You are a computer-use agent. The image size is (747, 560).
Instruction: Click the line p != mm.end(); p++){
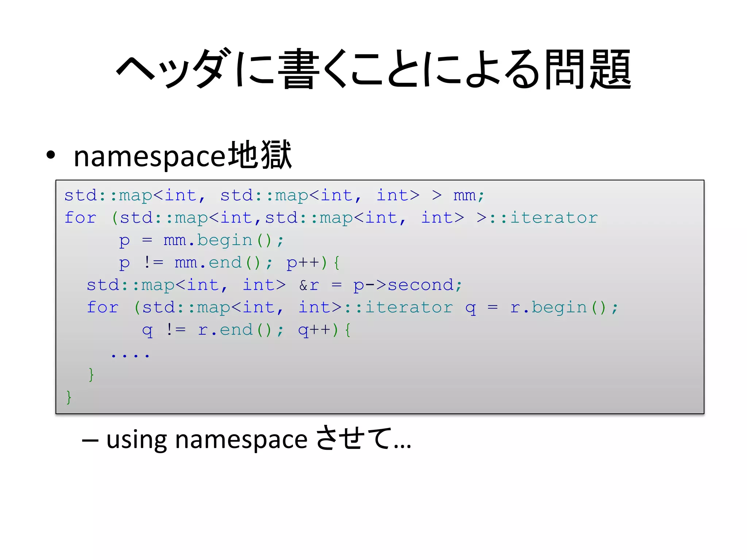tap(230, 263)
